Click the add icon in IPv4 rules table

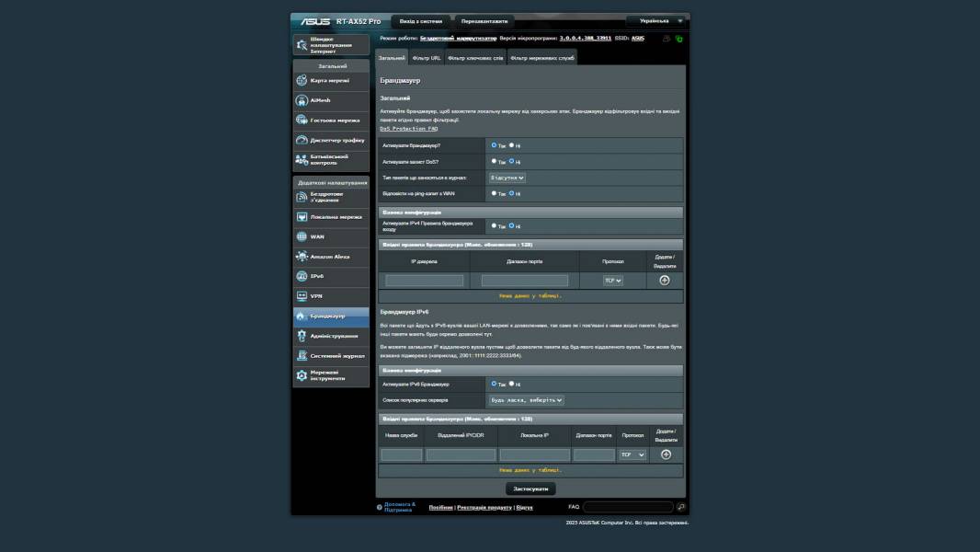(x=665, y=280)
